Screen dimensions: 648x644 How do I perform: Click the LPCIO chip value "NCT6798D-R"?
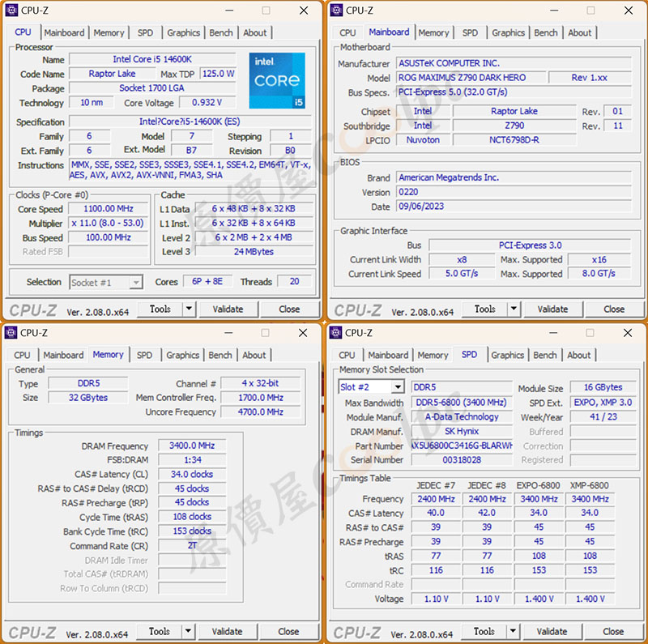tap(514, 139)
